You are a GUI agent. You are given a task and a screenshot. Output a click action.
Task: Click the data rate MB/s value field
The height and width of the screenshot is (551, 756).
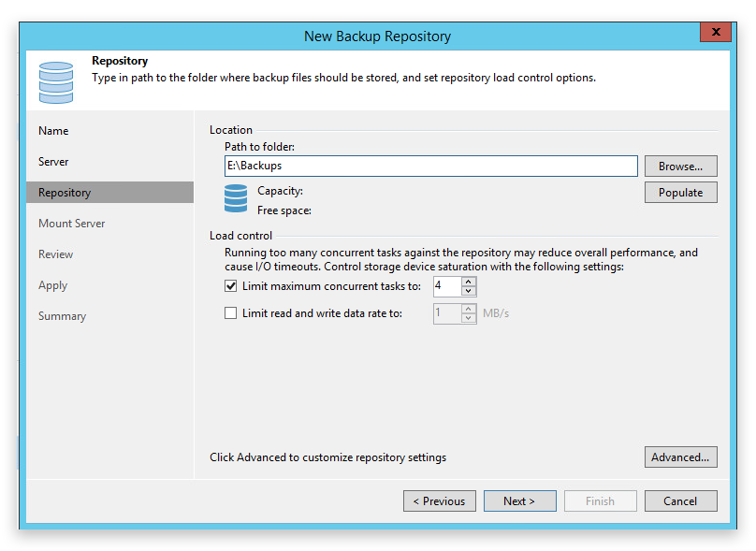(447, 313)
